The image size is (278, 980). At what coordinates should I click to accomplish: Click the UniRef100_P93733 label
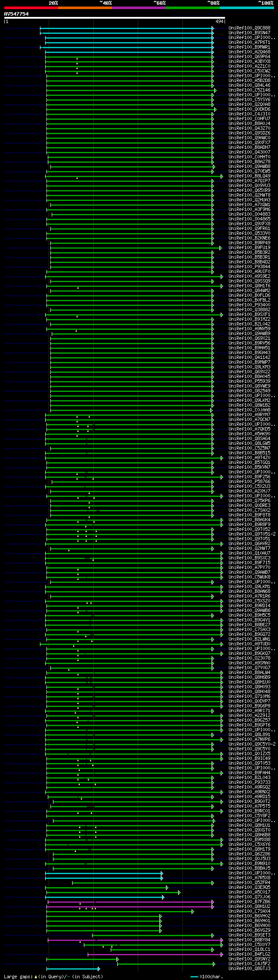[249, 782]
